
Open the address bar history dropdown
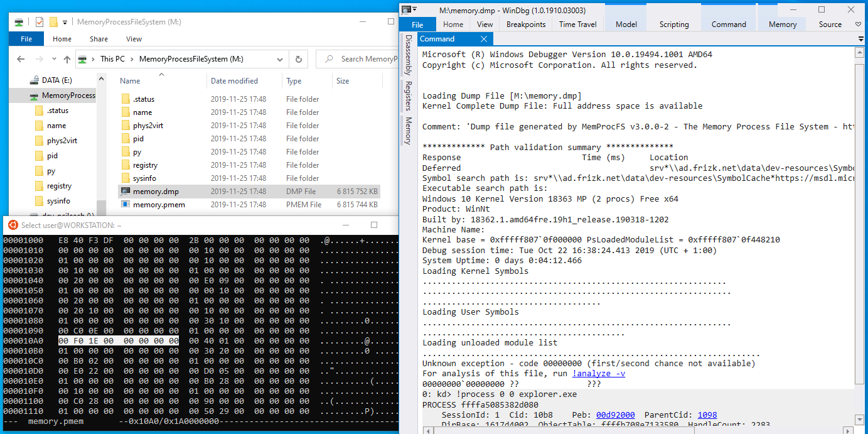[x=280, y=59]
